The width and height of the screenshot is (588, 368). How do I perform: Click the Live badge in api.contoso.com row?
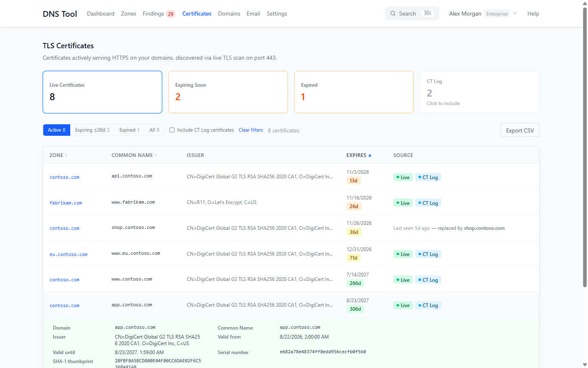pyautogui.click(x=403, y=177)
